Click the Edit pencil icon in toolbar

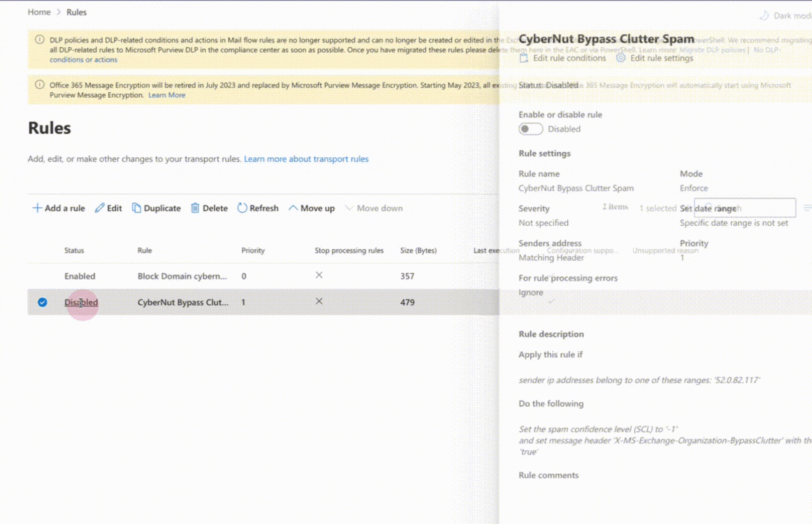[100, 208]
